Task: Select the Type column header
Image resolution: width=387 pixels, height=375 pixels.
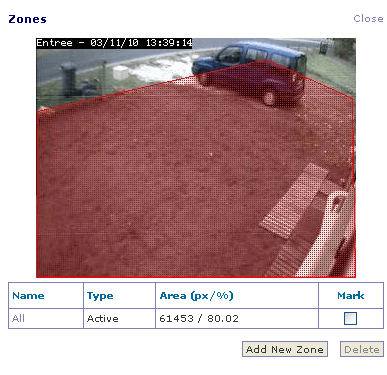Action: [x=100, y=296]
